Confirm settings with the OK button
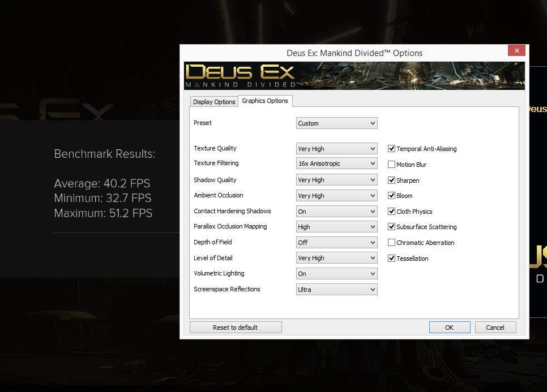This screenshot has height=392, width=547. click(450, 327)
